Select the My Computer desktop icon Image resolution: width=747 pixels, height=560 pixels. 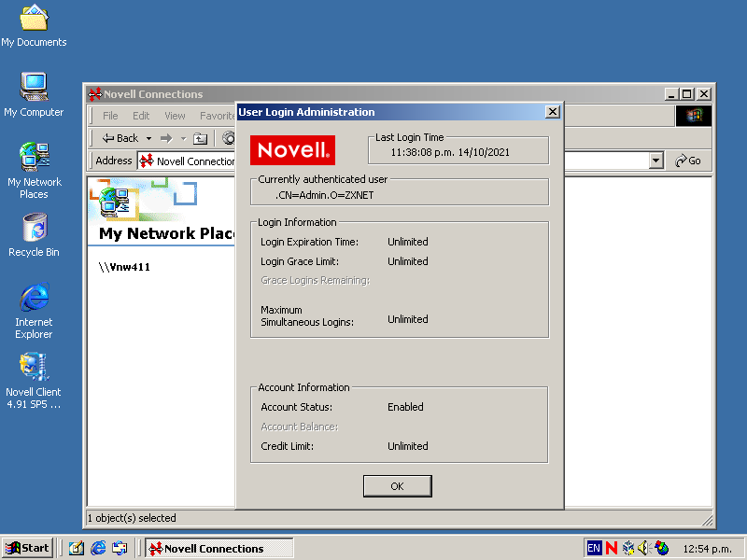(x=34, y=94)
